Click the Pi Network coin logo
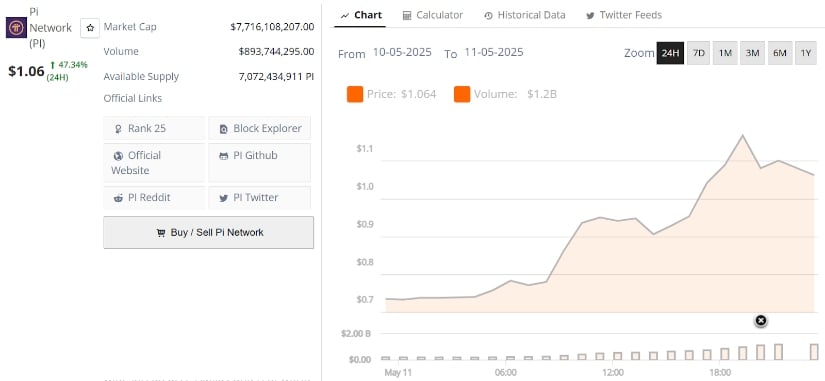Image resolution: width=825 pixels, height=381 pixels. pyautogui.click(x=16, y=27)
